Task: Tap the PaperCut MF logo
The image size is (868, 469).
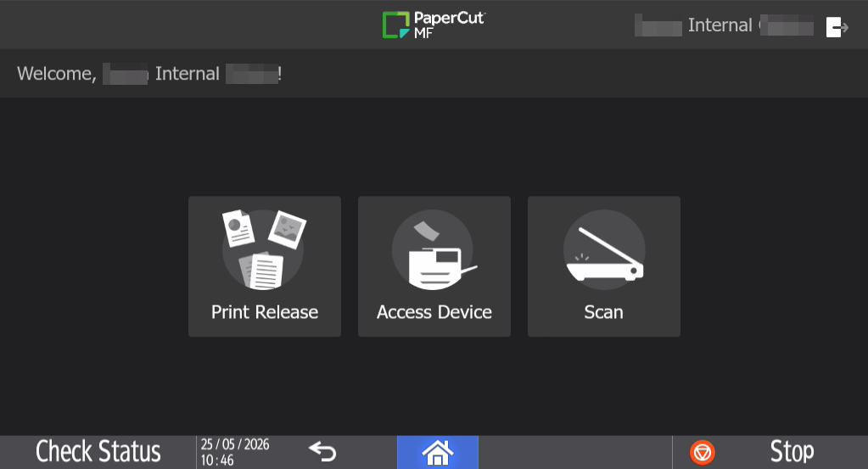Action: point(434,25)
